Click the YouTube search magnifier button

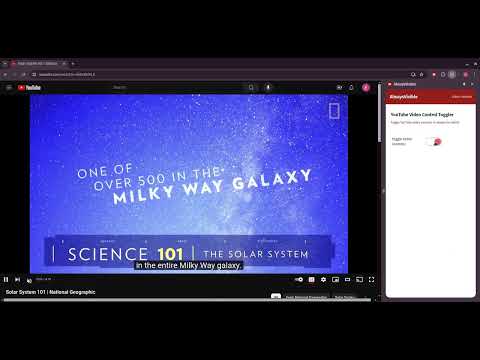coord(251,87)
